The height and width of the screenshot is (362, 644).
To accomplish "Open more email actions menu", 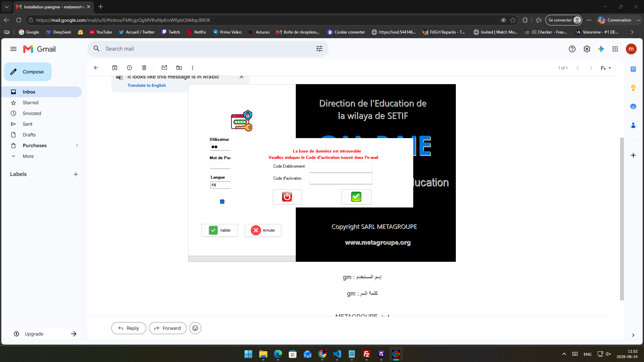I will (x=193, y=68).
